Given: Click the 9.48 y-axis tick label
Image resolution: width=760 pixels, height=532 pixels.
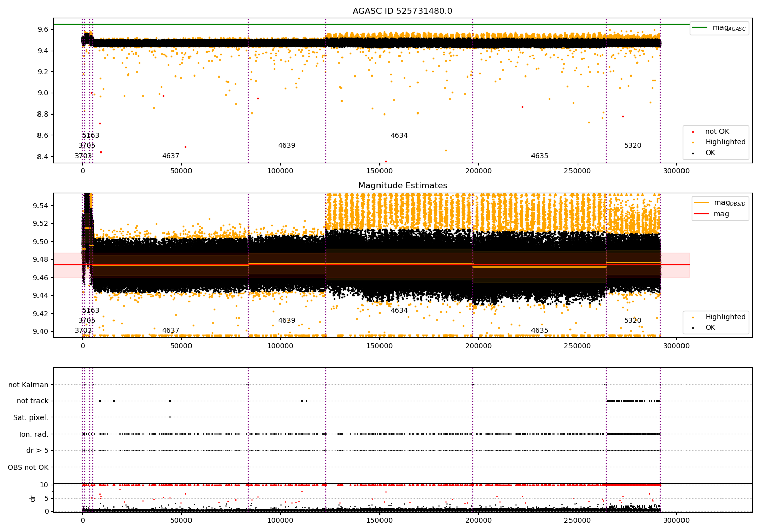Looking at the screenshot, I should point(41,259).
